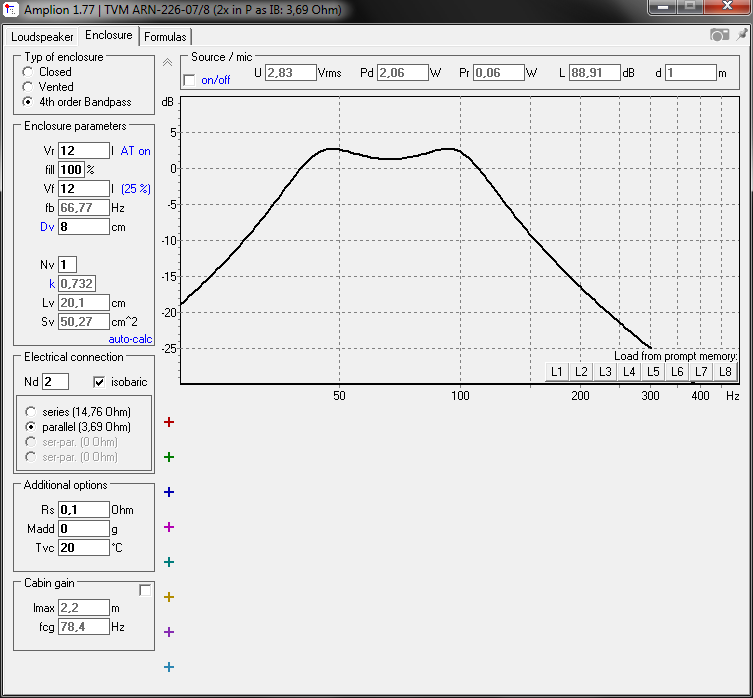Click the green plus memory icon
The width and height of the screenshot is (753, 698).
point(169,457)
